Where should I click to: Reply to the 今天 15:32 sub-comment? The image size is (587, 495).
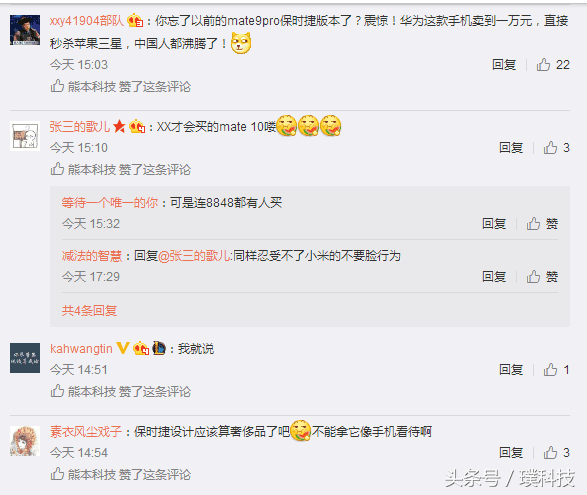tap(494, 224)
